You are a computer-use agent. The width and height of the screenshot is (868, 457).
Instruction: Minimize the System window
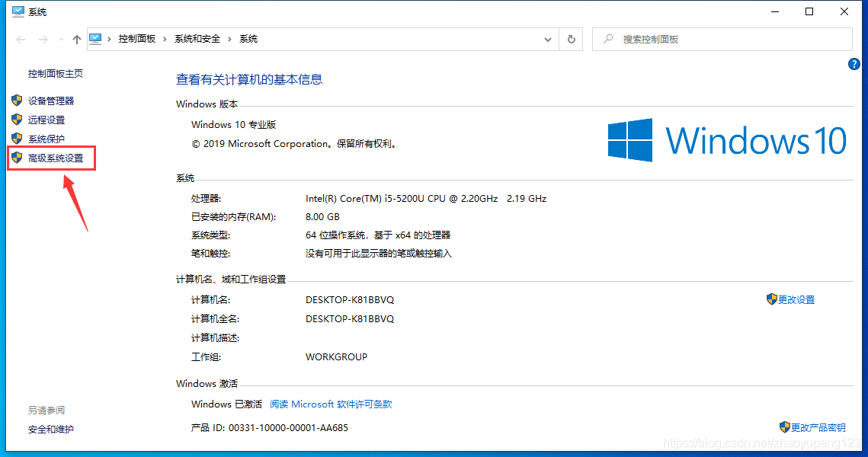click(x=775, y=11)
